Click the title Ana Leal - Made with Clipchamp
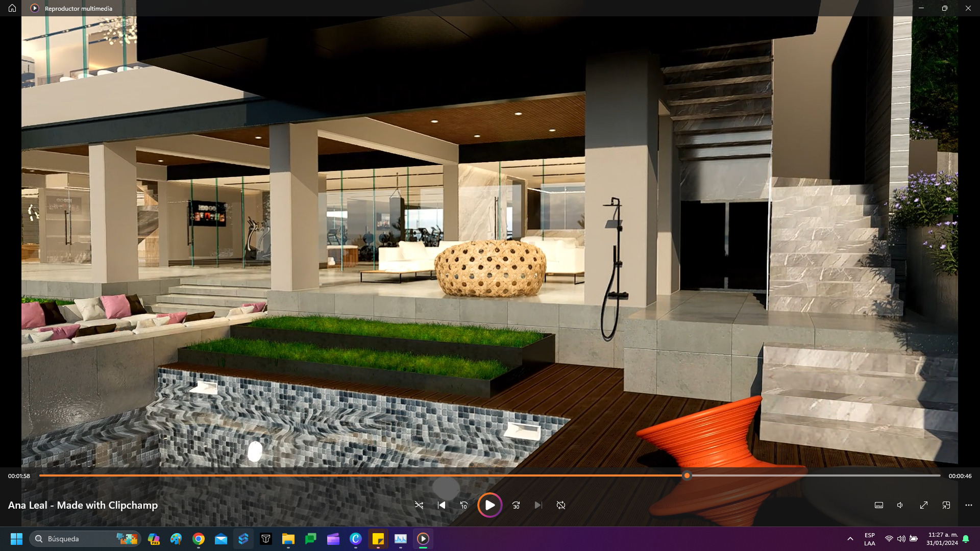 [x=83, y=505]
